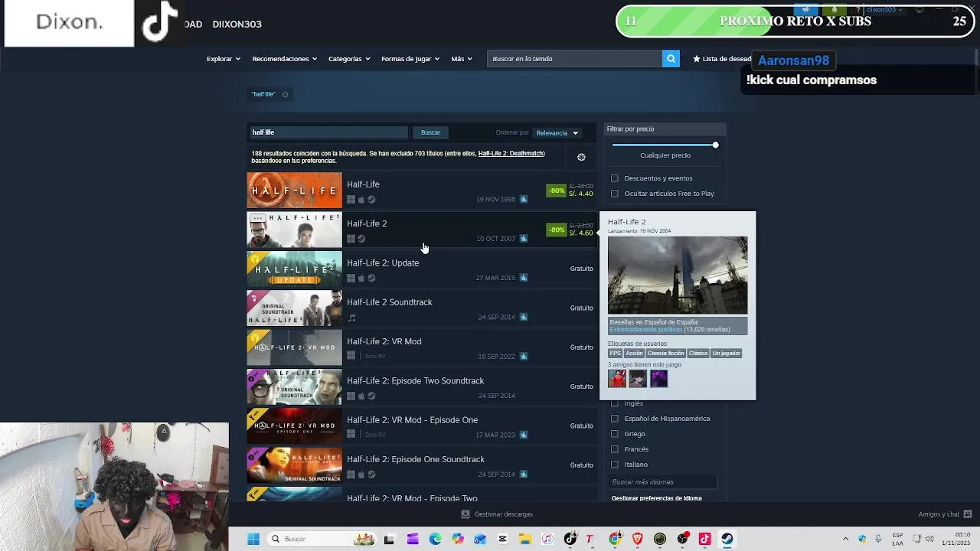Viewport: 980px width, 551px height.
Task: Check the Español de Hispanoamérica language filter
Action: (x=614, y=419)
